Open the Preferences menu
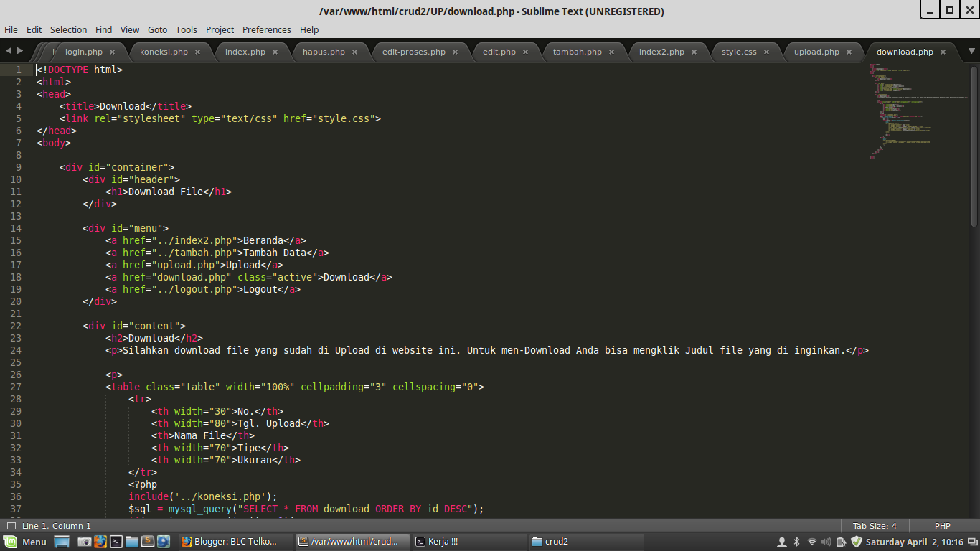 coord(267,29)
